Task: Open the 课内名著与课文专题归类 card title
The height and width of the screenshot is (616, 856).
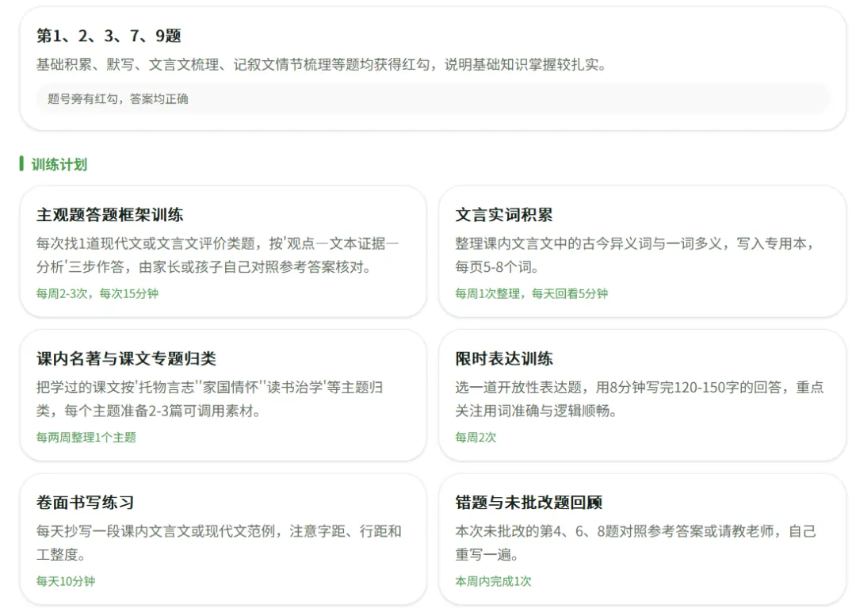Action: pos(126,358)
